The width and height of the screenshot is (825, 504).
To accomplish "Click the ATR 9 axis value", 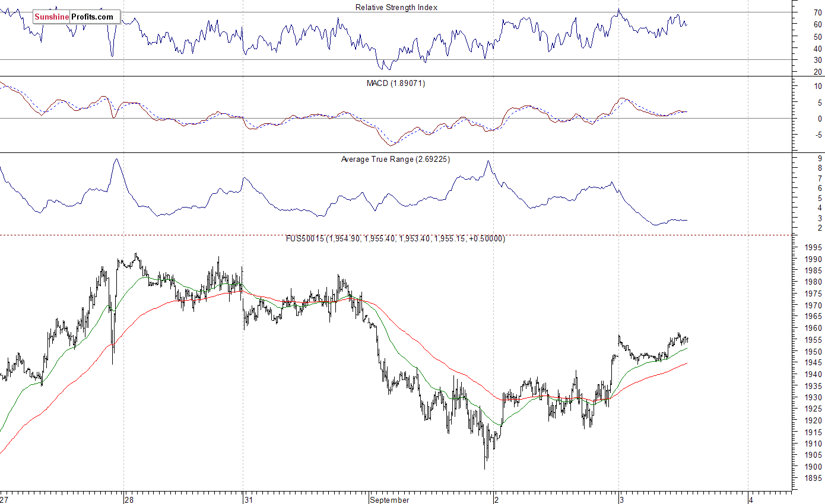I will (x=820, y=158).
